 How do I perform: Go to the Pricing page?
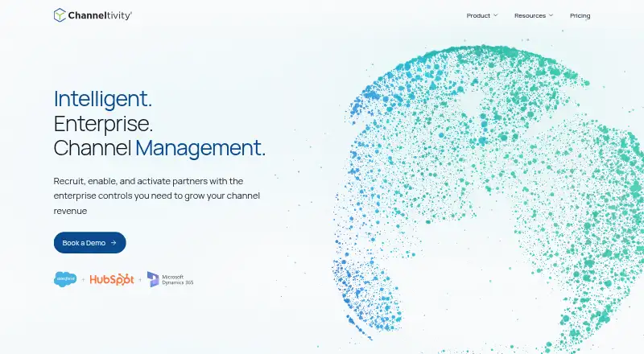coord(580,16)
